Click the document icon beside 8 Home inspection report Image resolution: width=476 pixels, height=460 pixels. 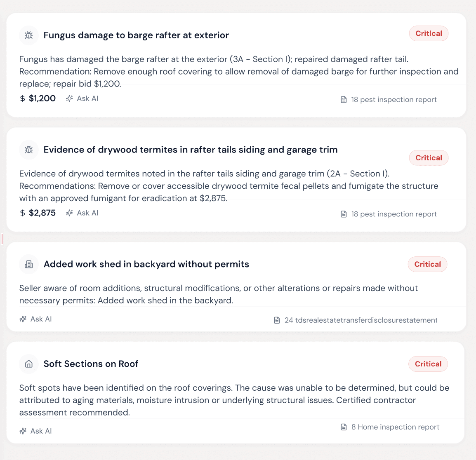coord(344,427)
